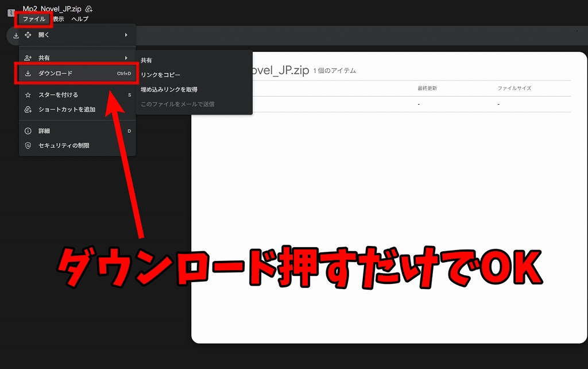The image size is (588, 369).
Task: Click 共有 in the share submenu
Action: [x=146, y=60]
